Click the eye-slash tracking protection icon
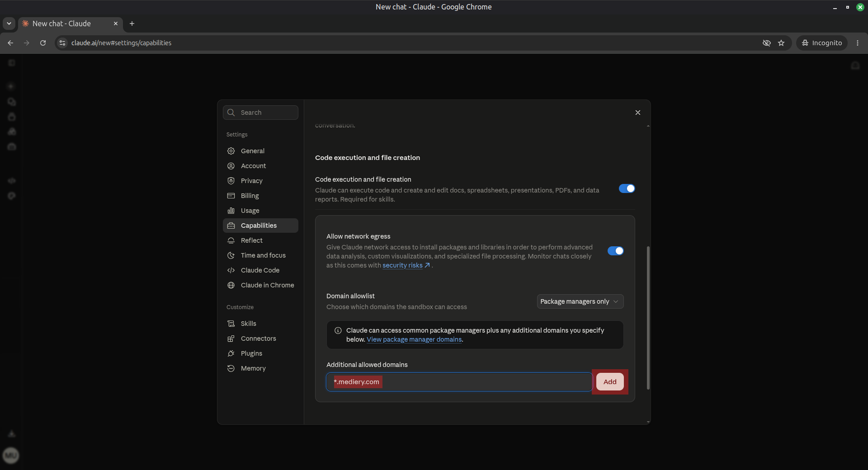Screen dimensions: 868x470 (x=767, y=43)
